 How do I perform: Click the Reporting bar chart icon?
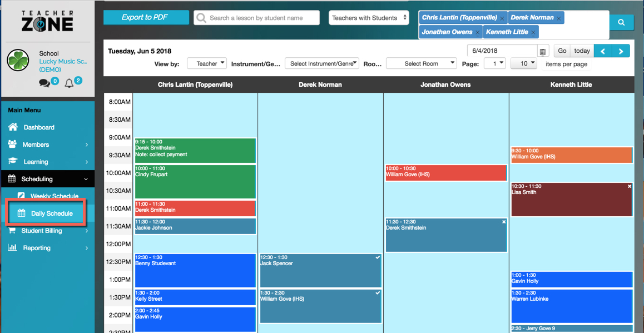pyautogui.click(x=12, y=247)
